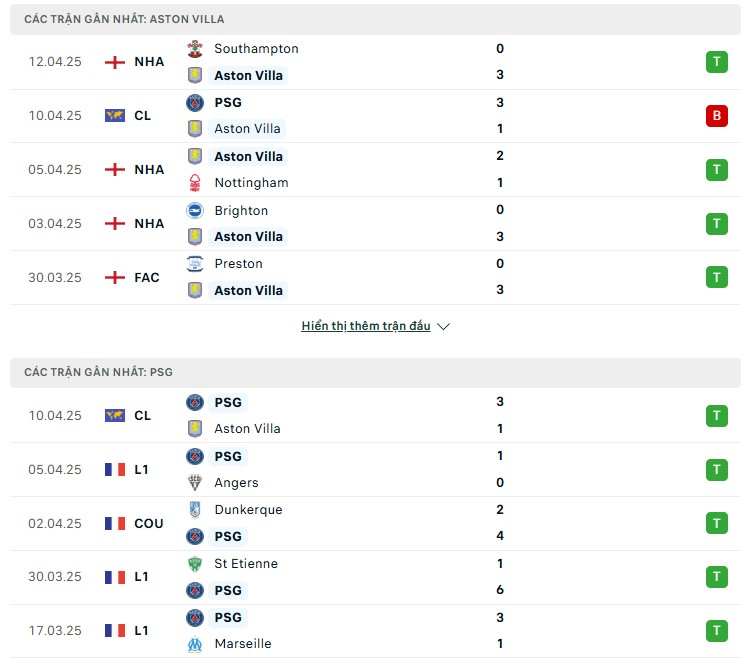Viewport: 749px width, 659px height.
Task: Open PSG team name in 10.04.25 Villa section
Action: point(228,103)
